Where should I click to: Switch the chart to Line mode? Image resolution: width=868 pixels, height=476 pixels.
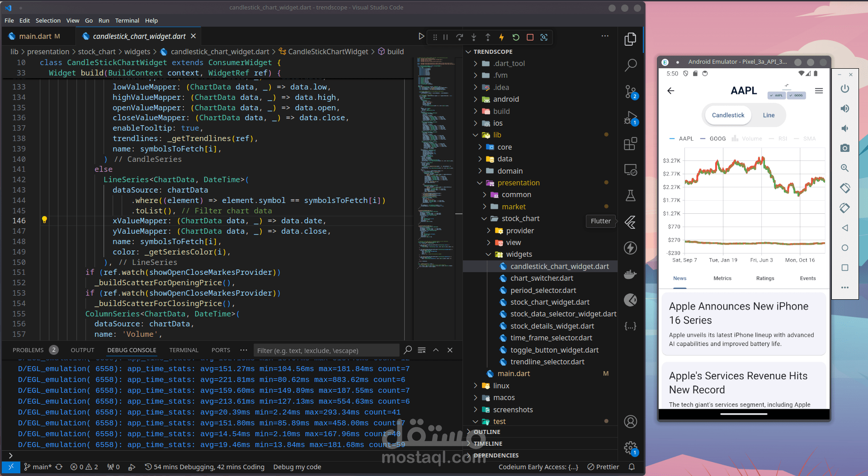pos(769,115)
